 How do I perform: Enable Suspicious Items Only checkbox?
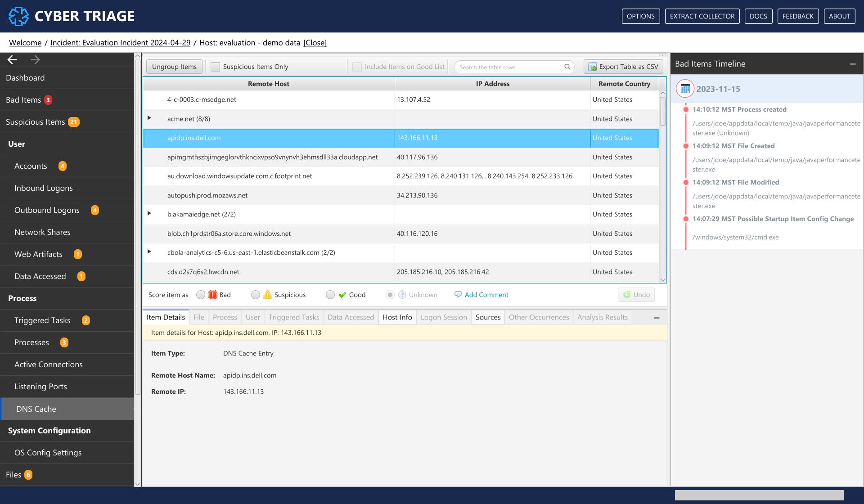216,67
